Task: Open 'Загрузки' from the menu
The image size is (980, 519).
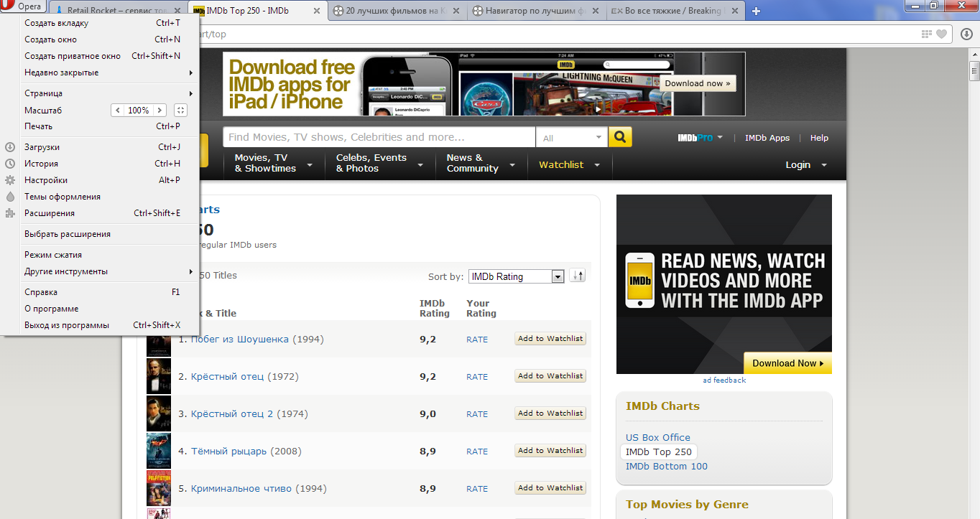Action: tap(100, 147)
